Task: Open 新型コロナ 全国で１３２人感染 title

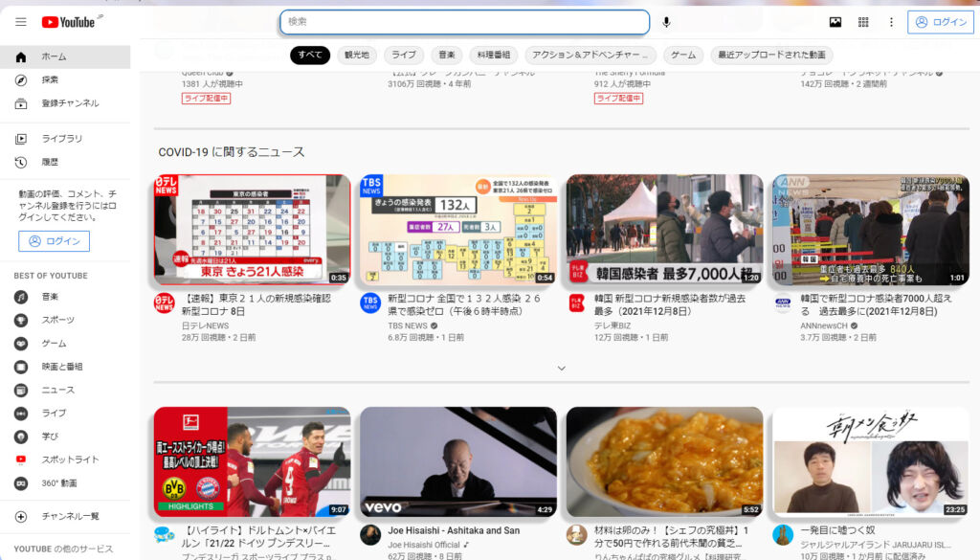Action: [x=464, y=305]
